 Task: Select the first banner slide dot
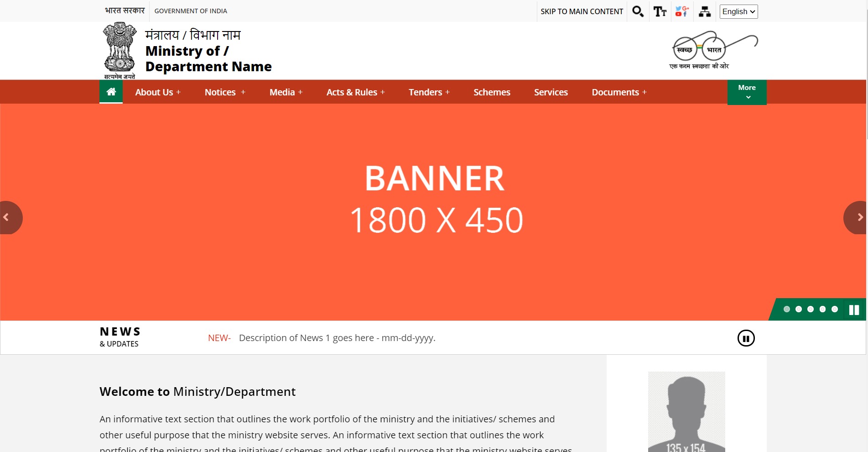786,309
